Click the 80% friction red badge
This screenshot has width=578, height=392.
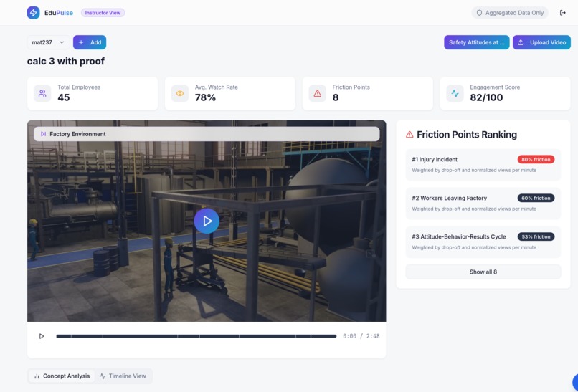pyautogui.click(x=536, y=160)
